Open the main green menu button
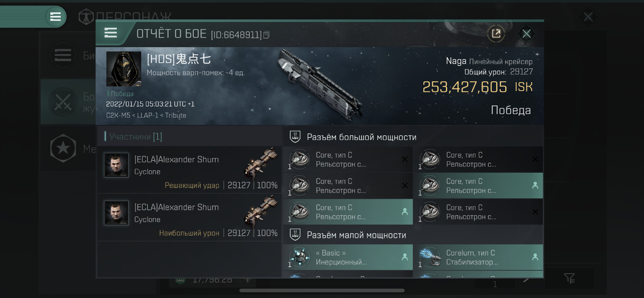Screen dimensions: 644x298 (55, 17)
